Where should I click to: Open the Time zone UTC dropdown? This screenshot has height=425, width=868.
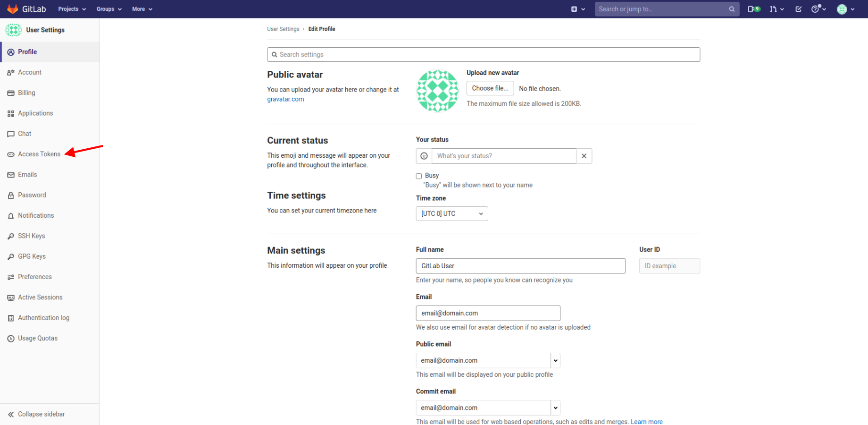452,213
